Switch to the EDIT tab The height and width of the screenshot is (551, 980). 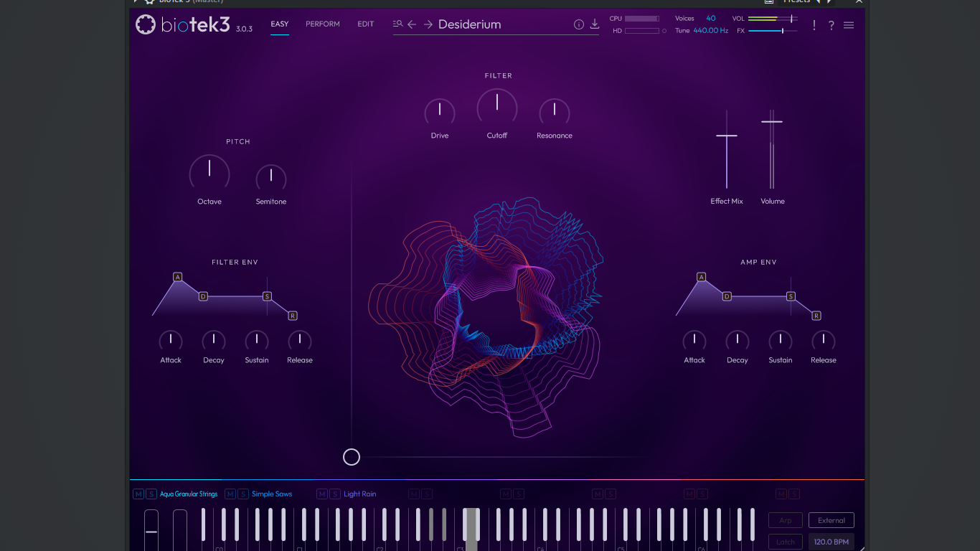[x=366, y=24]
